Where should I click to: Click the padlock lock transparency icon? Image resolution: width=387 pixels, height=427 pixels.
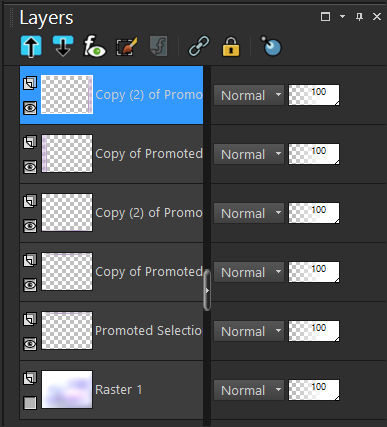(x=231, y=46)
